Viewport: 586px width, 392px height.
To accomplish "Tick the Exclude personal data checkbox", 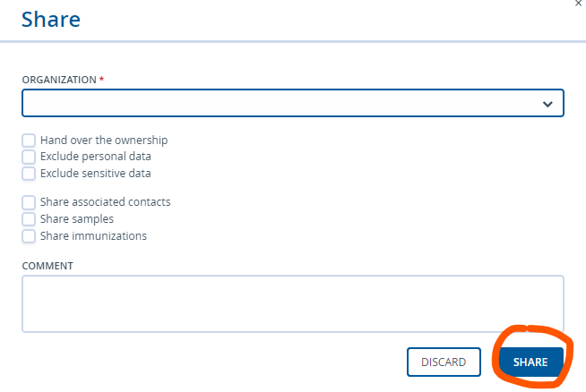I will point(29,157).
